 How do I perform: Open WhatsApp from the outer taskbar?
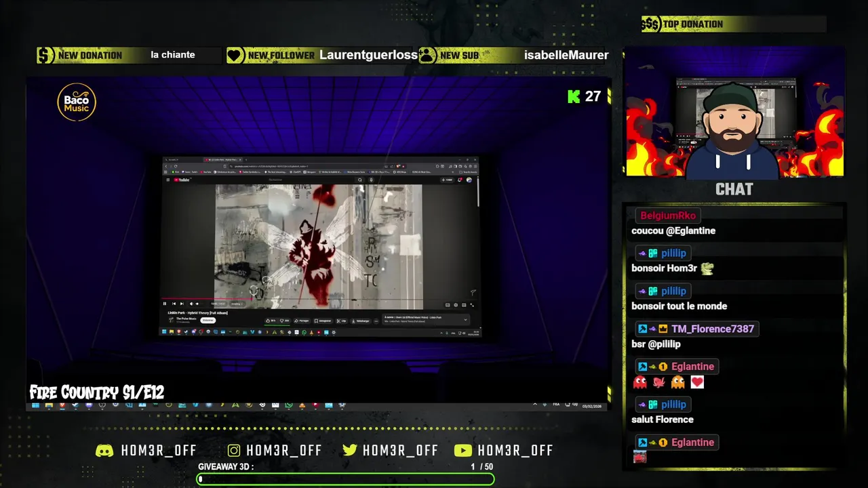click(x=289, y=405)
